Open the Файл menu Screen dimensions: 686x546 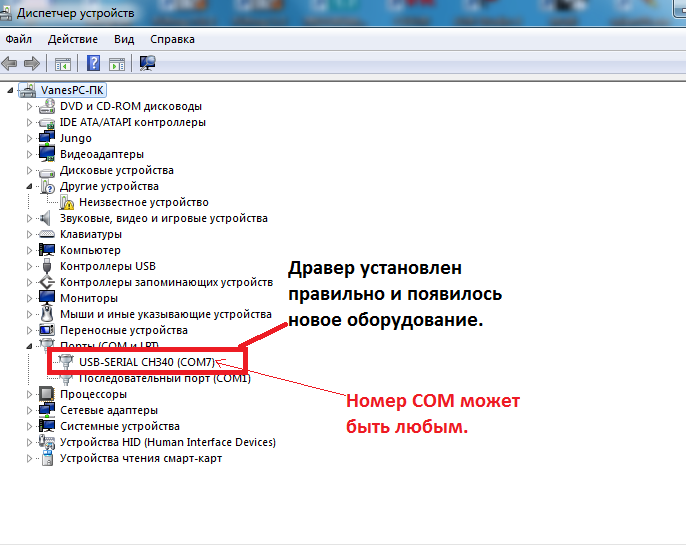coord(18,39)
